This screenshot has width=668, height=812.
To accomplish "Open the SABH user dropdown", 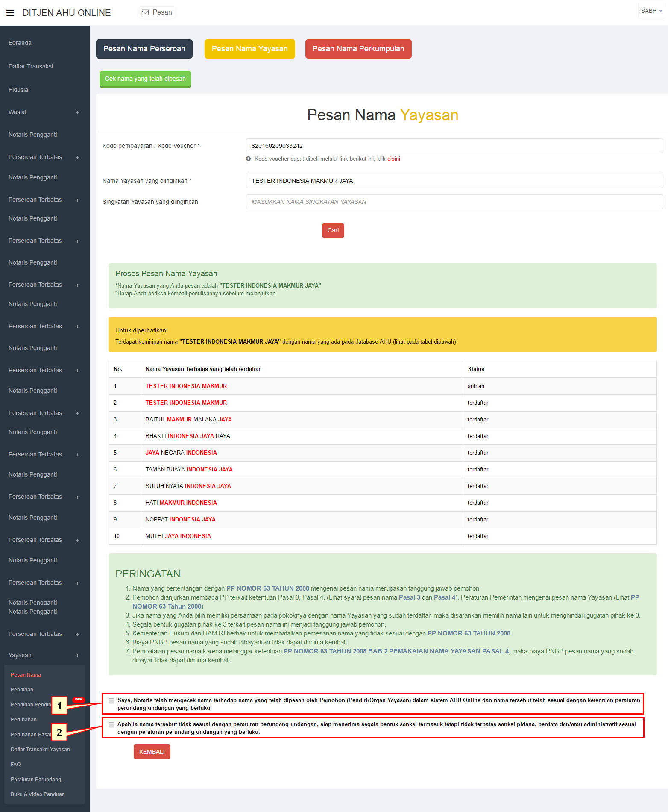I will click(x=651, y=11).
